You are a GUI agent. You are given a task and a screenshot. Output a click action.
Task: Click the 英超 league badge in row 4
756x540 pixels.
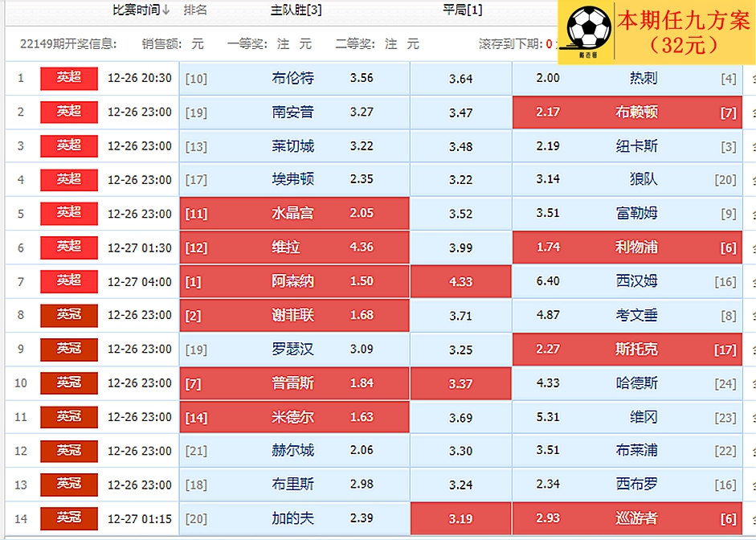click(68, 179)
